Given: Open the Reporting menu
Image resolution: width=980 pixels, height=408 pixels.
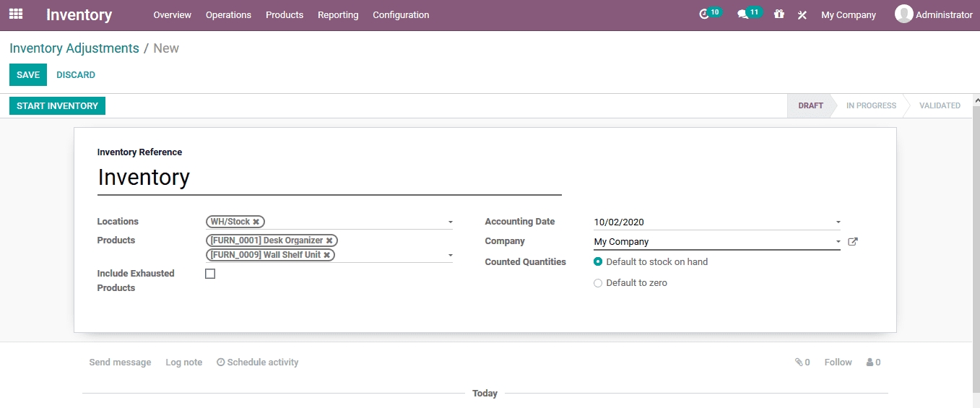Looking at the screenshot, I should tap(338, 15).
